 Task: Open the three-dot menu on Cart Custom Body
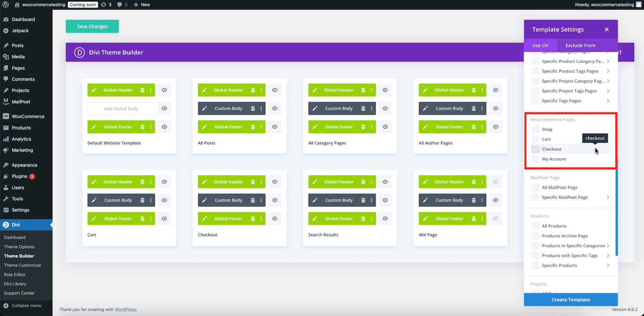tap(151, 200)
